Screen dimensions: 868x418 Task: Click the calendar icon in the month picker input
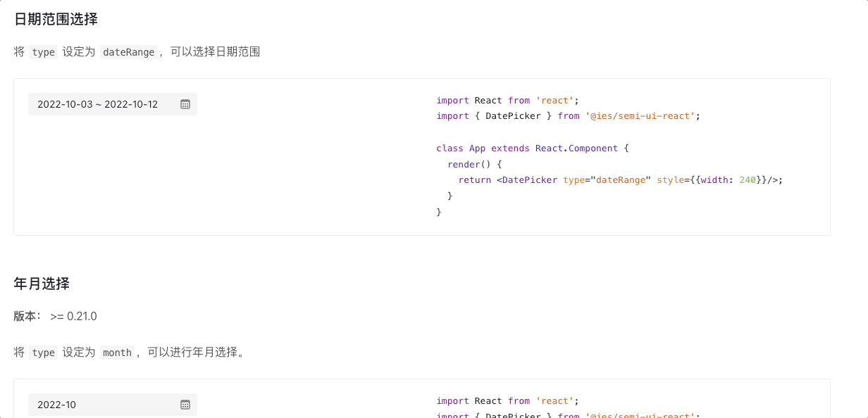[185, 405]
